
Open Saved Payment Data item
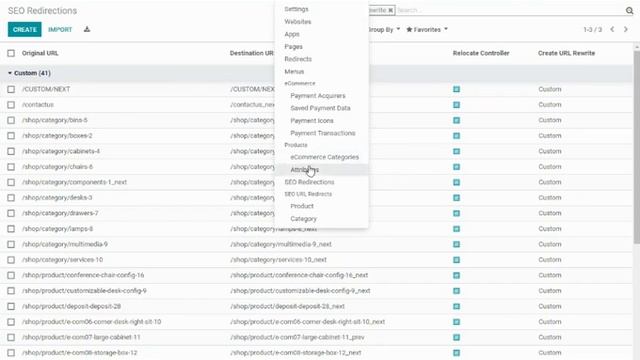pos(320,108)
